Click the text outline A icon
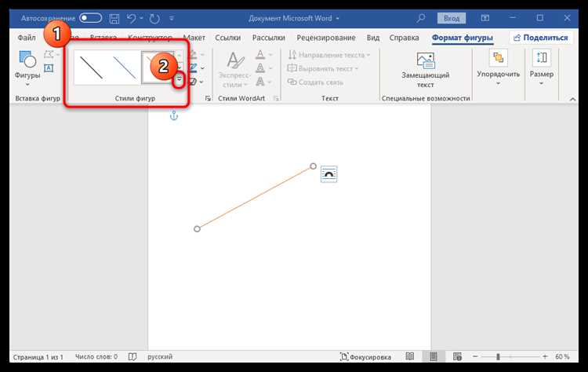The image size is (588, 372). point(260,68)
